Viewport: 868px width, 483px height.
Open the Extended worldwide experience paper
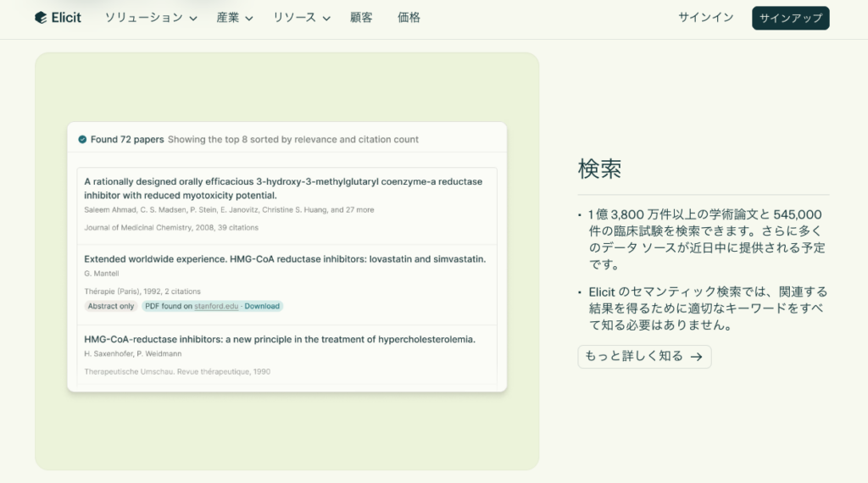tap(285, 259)
